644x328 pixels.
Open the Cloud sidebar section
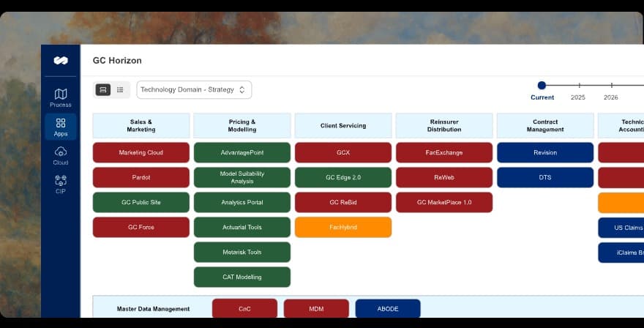click(x=61, y=156)
